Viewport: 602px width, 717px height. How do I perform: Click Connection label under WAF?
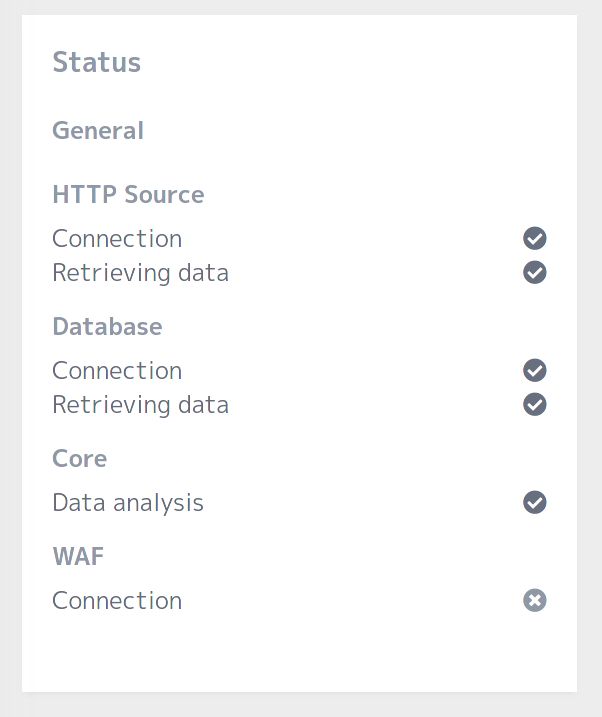(117, 600)
